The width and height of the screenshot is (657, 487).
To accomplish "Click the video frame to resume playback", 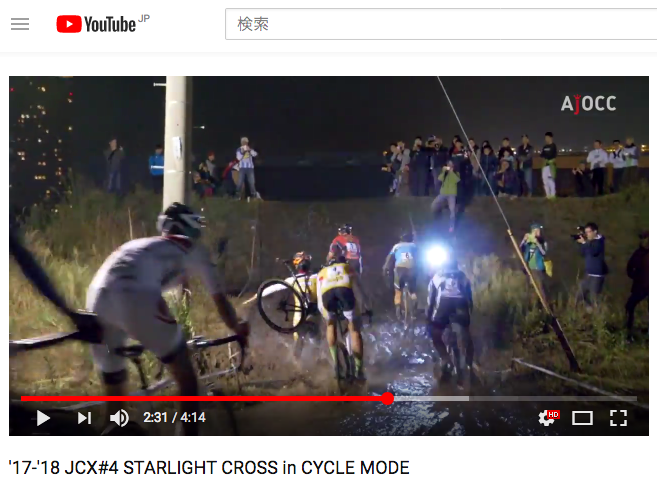I will click(329, 235).
